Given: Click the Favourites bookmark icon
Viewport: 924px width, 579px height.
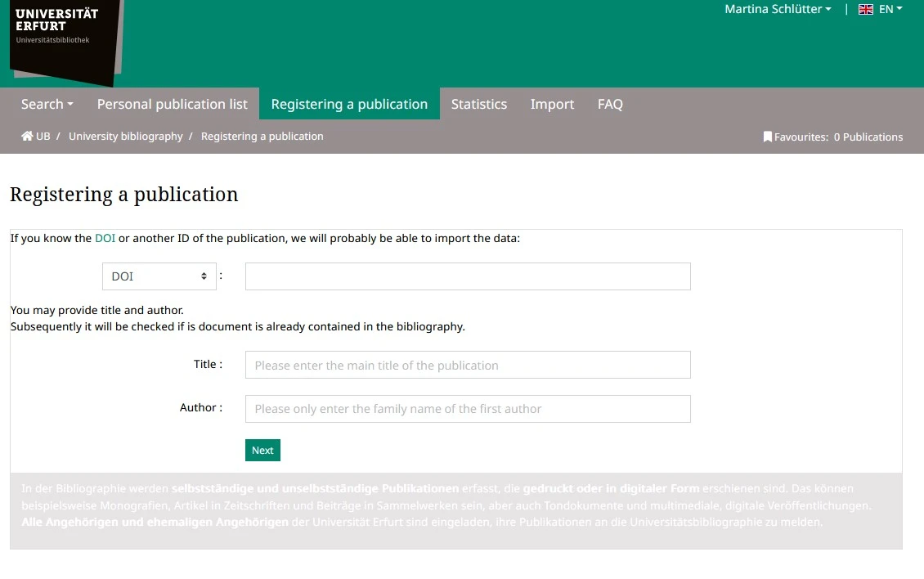Looking at the screenshot, I should click(x=767, y=137).
